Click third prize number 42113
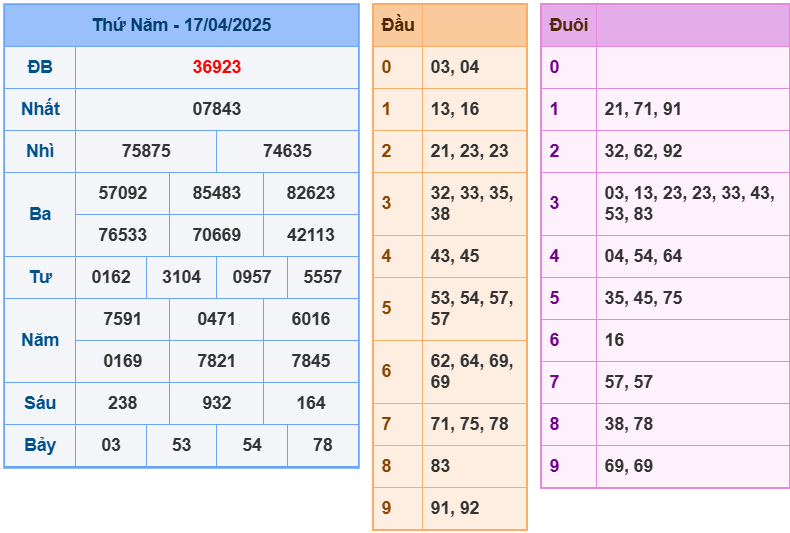Screen dimensions: 790x533 pos(311,235)
